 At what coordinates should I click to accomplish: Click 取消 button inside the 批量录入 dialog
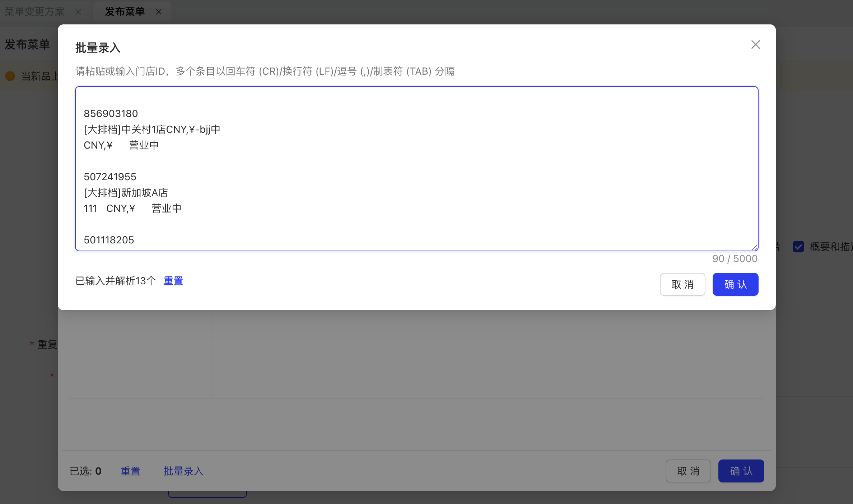(x=682, y=284)
